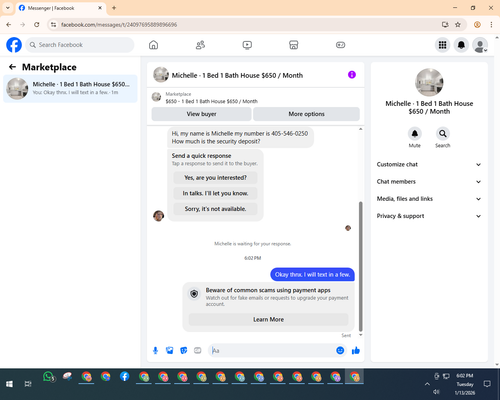Open the Gaming icon in top navigation
Screen dimensions: 500x400
[340, 45]
